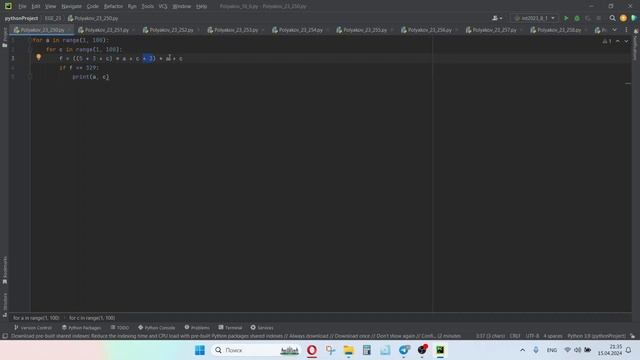Open the Edit menu
Image resolution: width=640 pixels, height=360 pixels.
36,6
